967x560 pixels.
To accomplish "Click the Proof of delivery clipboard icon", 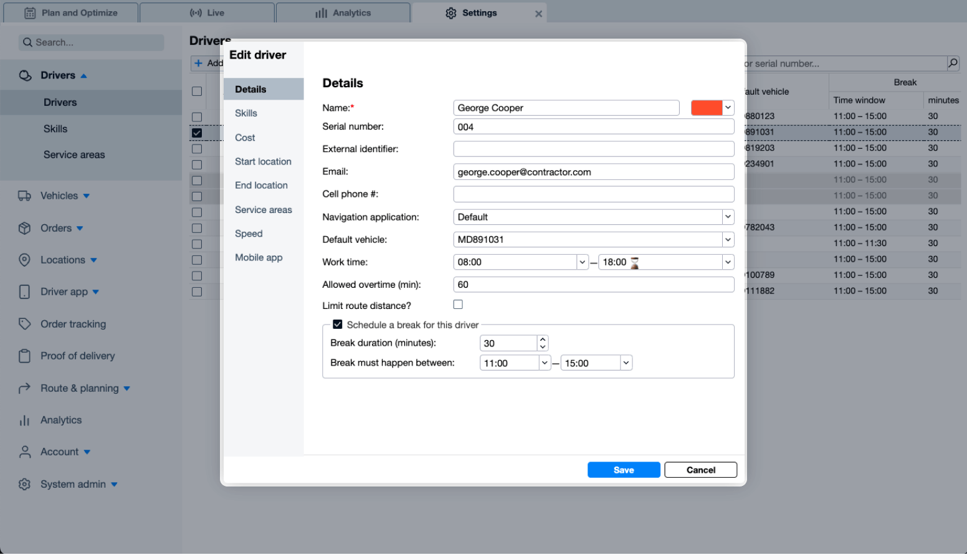I will click(25, 356).
